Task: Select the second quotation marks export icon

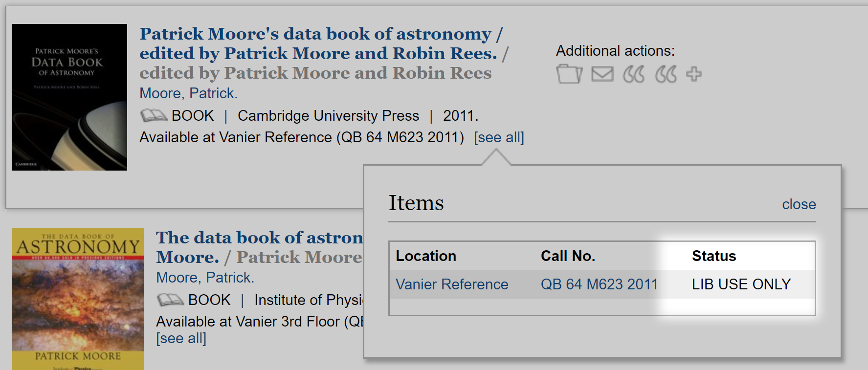Action: tap(666, 74)
